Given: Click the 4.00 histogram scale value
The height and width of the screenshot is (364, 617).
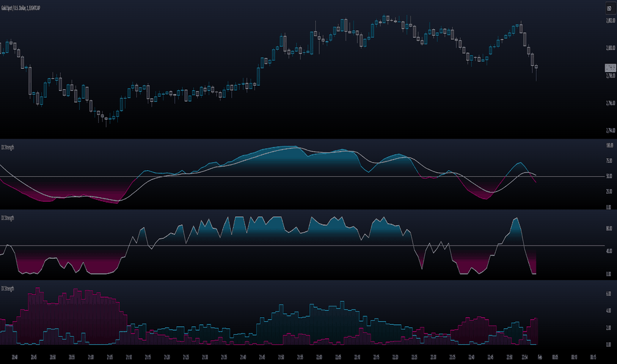Looking at the screenshot, I should (x=609, y=310).
